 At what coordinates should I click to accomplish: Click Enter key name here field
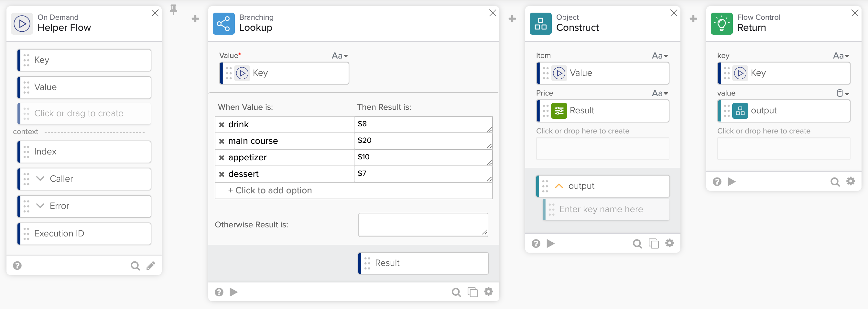pos(606,209)
